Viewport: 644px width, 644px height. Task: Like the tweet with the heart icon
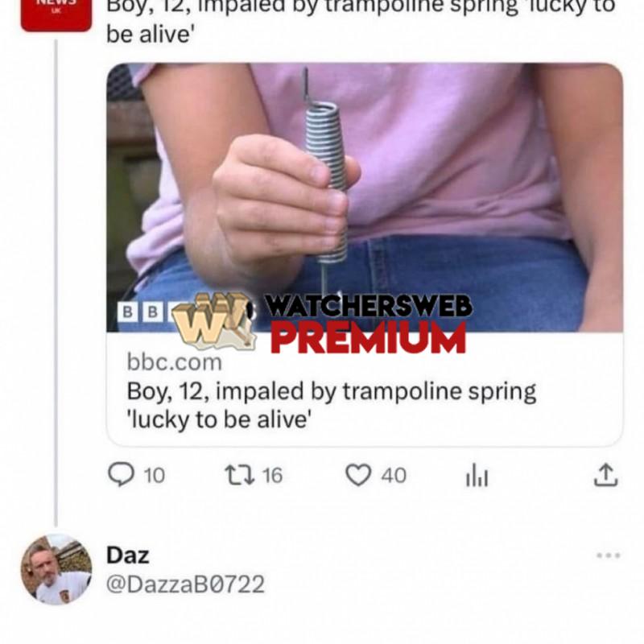[358, 475]
